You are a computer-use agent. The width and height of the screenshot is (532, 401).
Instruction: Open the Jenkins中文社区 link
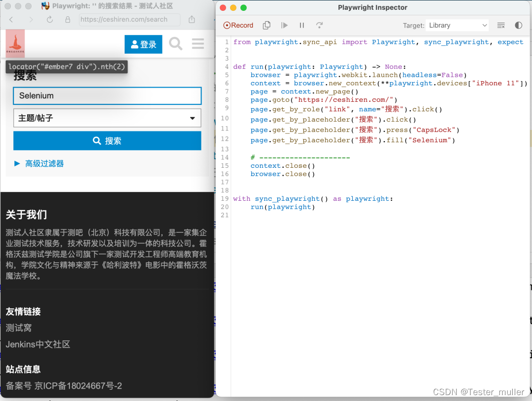[x=38, y=344]
